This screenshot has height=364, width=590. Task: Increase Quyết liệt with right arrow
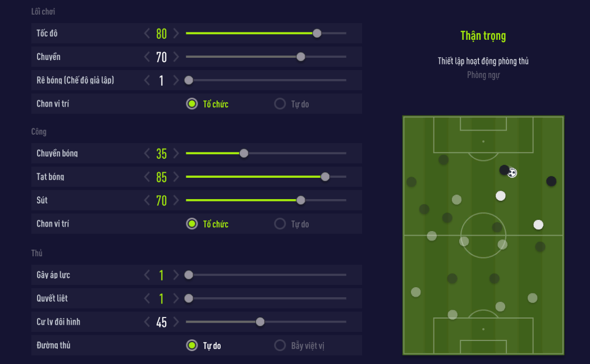pyautogui.click(x=176, y=299)
